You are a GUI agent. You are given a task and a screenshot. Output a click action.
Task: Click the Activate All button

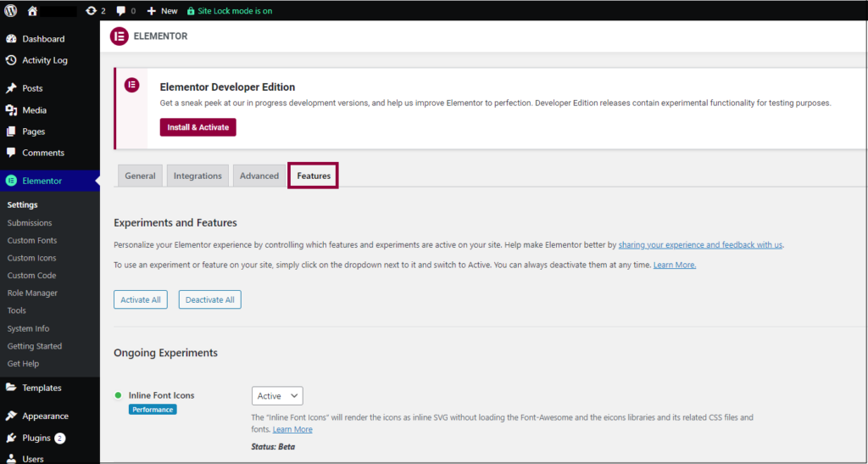pos(141,299)
